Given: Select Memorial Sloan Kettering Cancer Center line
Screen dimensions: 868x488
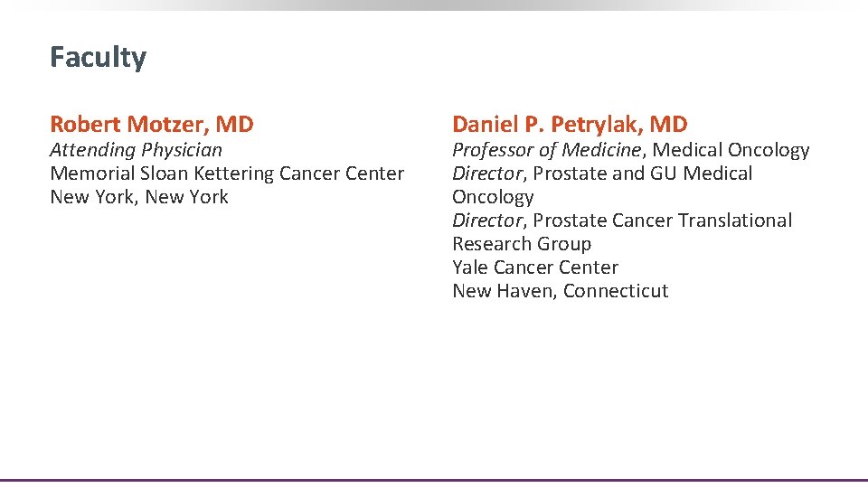Looking at the screenshot, I should pos(227,174).
